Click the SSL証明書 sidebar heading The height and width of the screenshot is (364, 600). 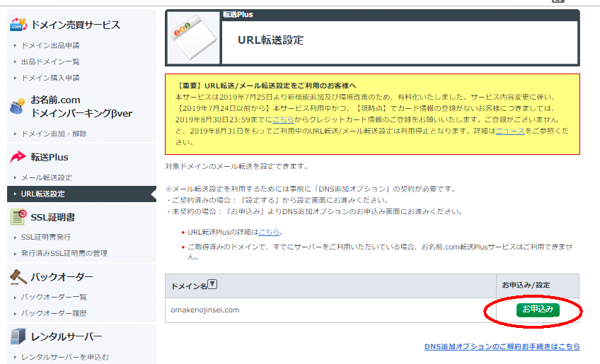(53, 217)
